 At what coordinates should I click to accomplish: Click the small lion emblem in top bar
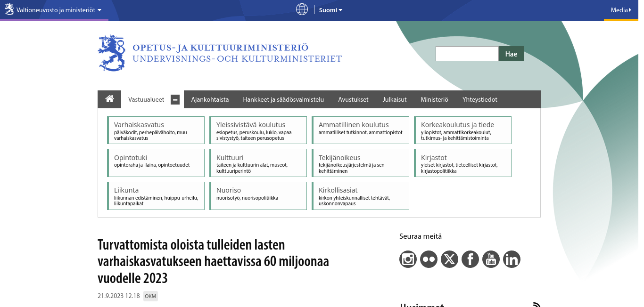9,9
